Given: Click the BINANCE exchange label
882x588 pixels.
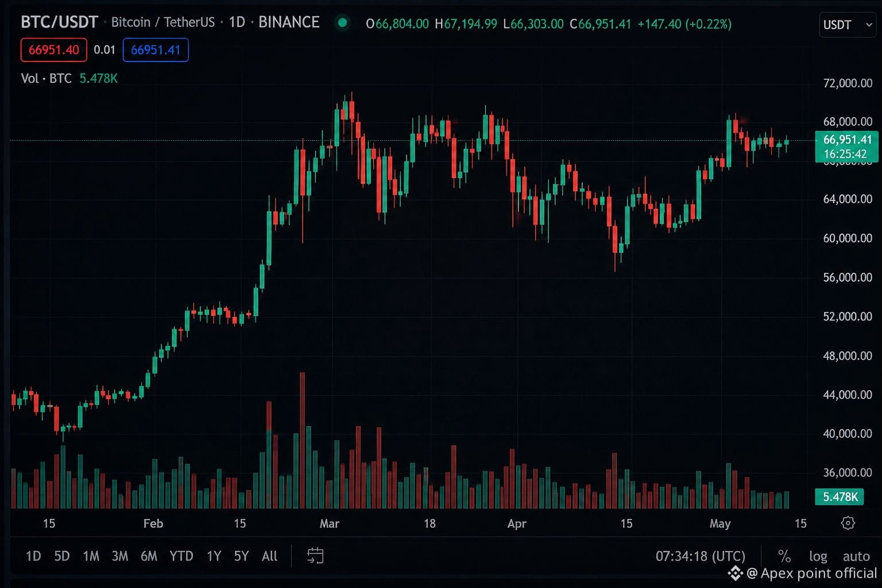Looking at the screenshot, I should coord(289,22).
